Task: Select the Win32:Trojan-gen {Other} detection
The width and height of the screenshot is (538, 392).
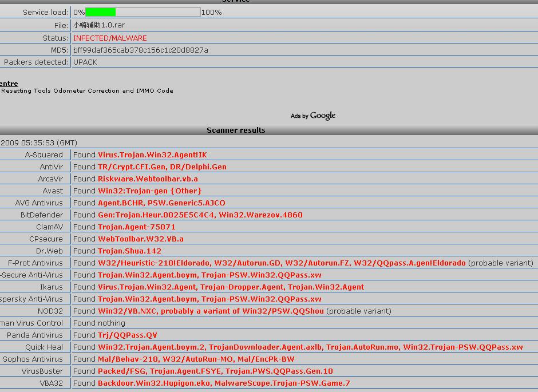Action: 149,191
